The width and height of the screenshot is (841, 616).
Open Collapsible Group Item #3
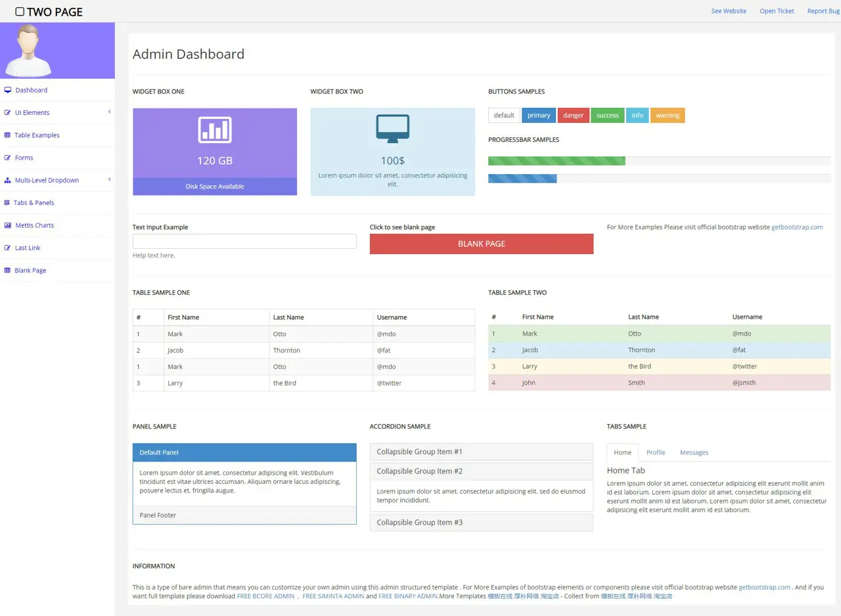click(419, 523)
